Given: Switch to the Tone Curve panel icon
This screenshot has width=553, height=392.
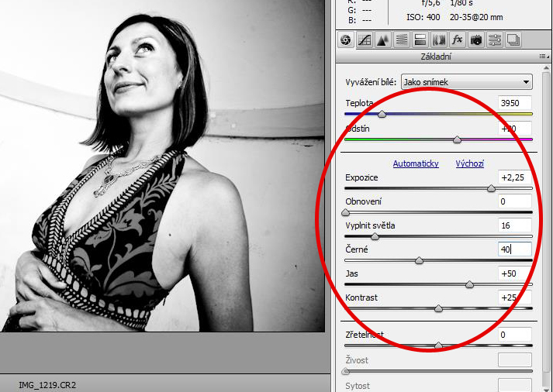Looking at the screenshot, I should 365,40.
